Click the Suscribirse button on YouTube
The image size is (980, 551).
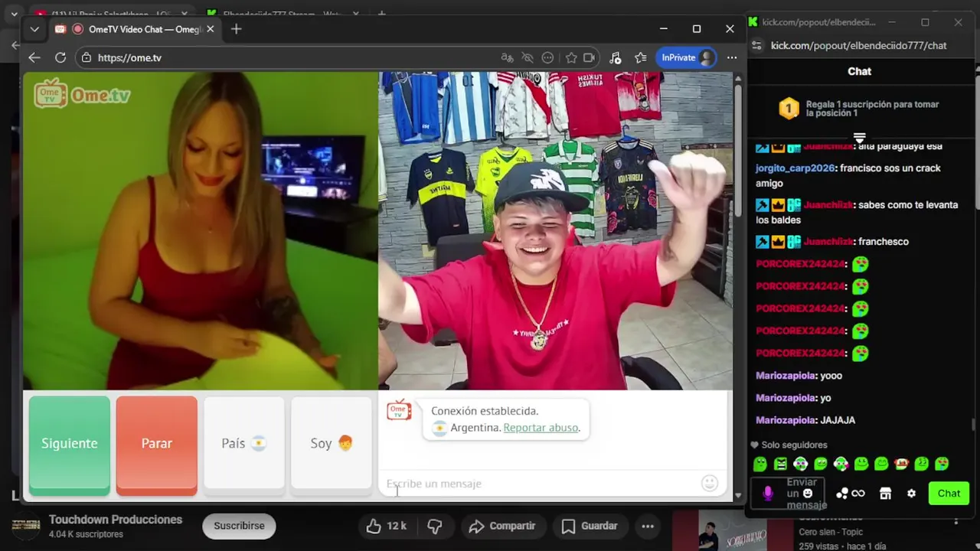(x=239, y=526)
